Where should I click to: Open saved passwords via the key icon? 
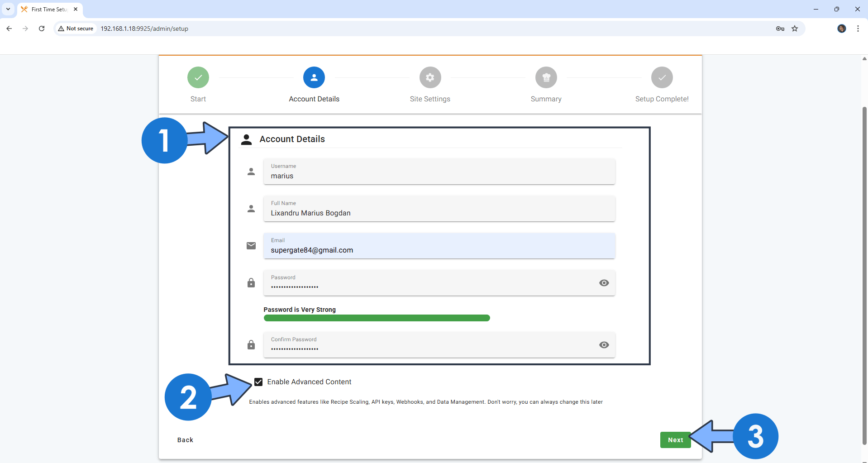pos(780,28)
